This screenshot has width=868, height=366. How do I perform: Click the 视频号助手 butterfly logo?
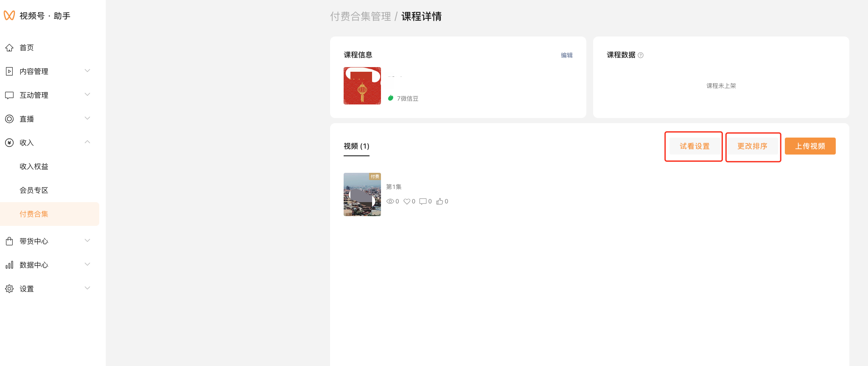(9, 16)
